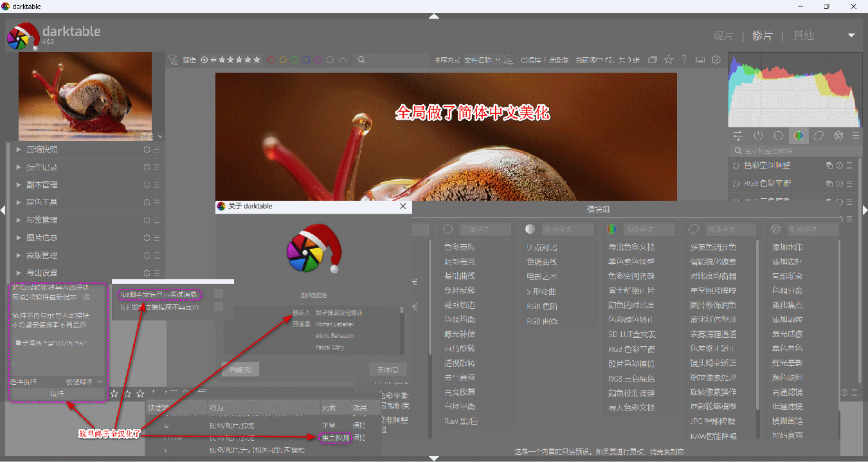
Task: Open module presets hamburger menu icon
Action: point(856,136)
